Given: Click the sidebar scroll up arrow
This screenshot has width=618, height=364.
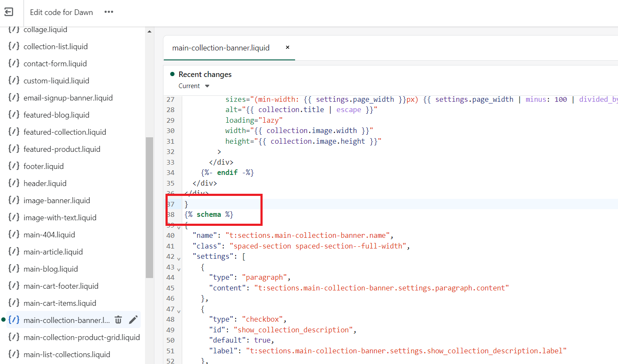Looking at the screenshot, I should tap(149, 32).
